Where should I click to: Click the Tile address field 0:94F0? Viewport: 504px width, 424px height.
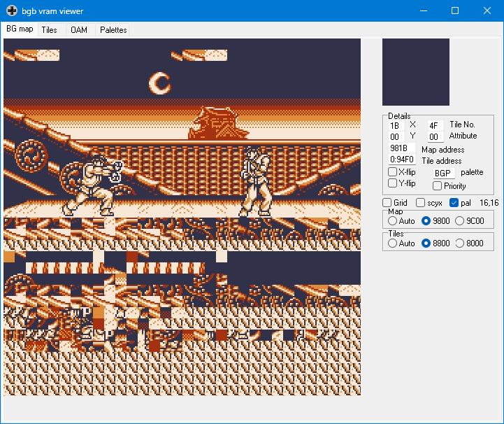click(x=402, y=160)
